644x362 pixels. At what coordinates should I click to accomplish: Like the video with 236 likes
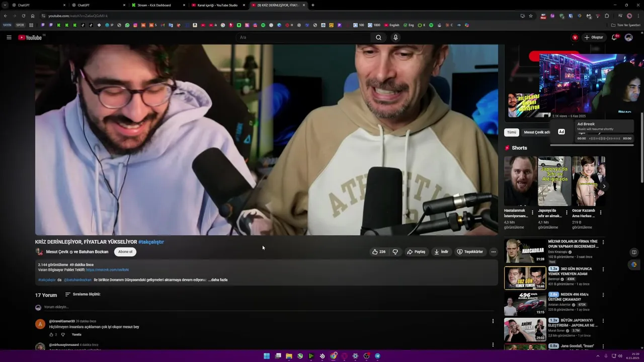click(379, 252)
